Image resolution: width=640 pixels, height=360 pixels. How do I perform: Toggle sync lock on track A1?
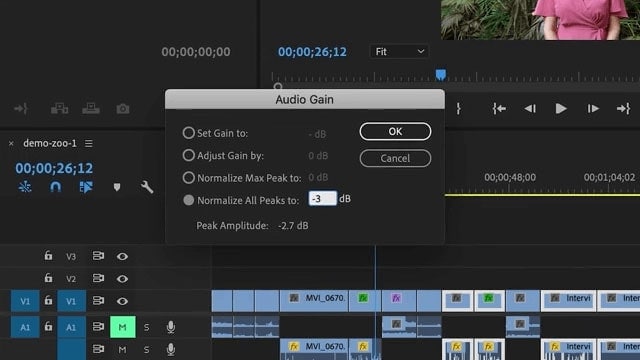pos(98,327)
